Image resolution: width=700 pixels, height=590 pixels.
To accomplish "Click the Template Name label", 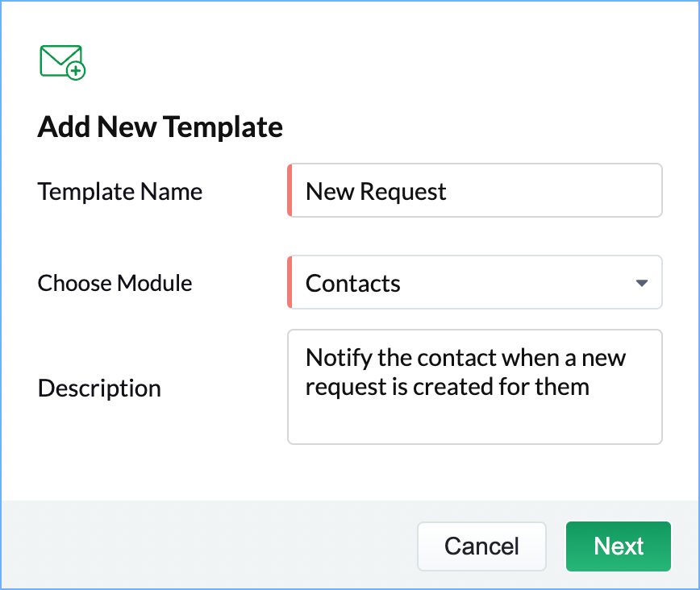I will tap(120, 192).
